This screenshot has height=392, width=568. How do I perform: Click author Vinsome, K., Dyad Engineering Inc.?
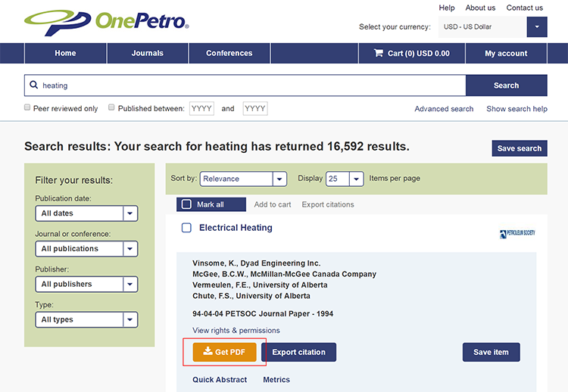coord(257,263)
